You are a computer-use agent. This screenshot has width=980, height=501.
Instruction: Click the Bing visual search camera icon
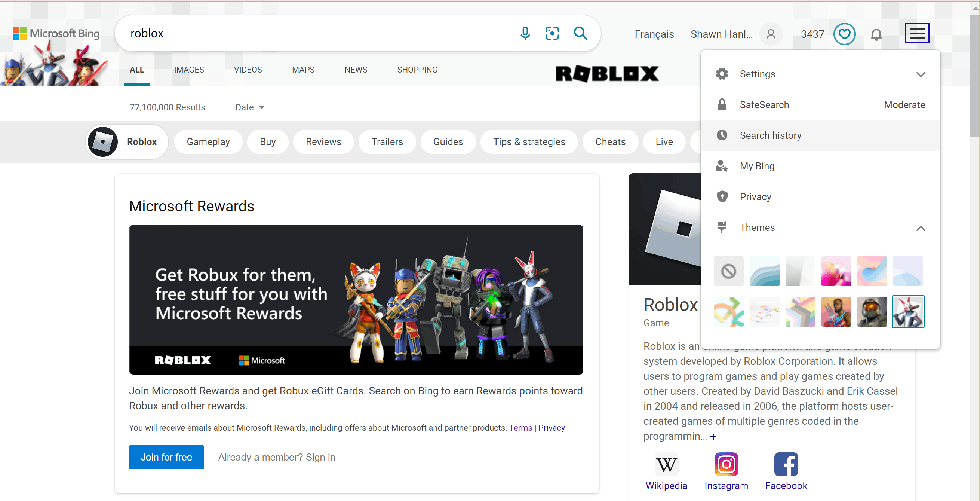click(552, 33)
